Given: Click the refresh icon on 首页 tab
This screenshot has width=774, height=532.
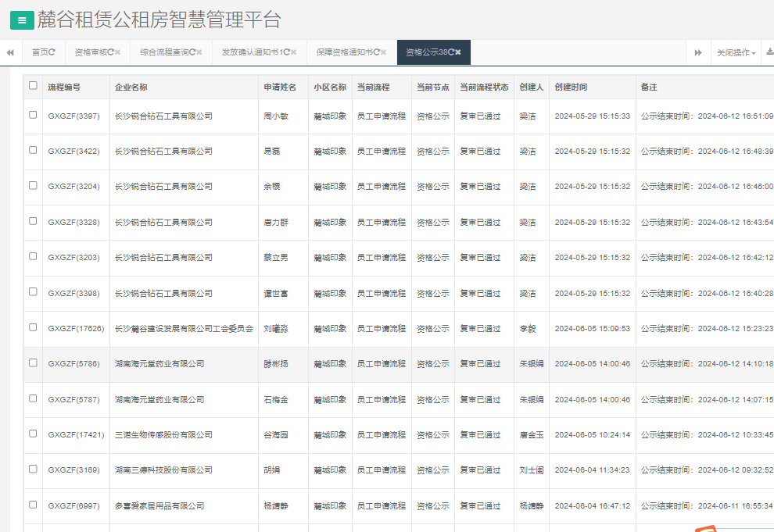Looking at the screenshot, I should (x=52, y=52).
